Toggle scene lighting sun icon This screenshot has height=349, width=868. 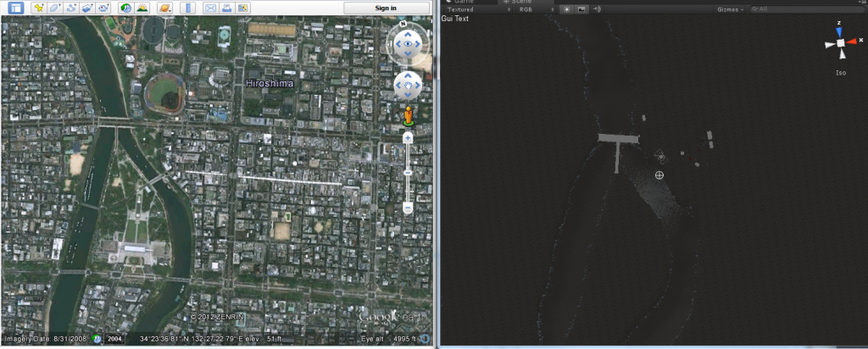pyautogui.click(x=566, y=9)
